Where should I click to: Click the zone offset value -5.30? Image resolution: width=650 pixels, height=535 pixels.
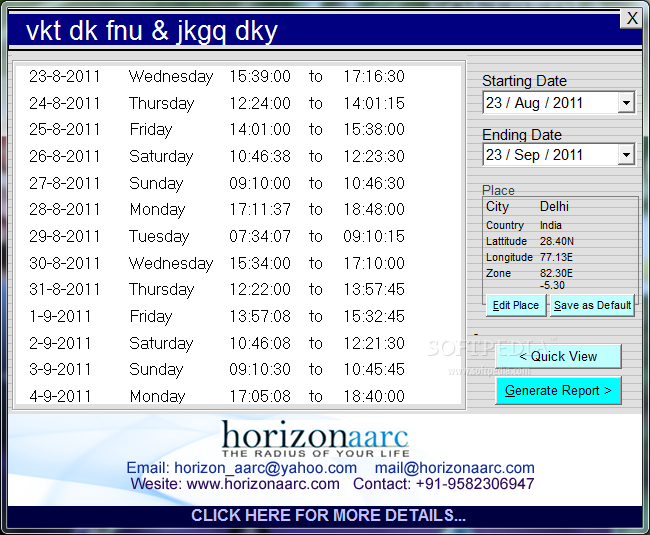pyautogui.click(x=552, y=285)
